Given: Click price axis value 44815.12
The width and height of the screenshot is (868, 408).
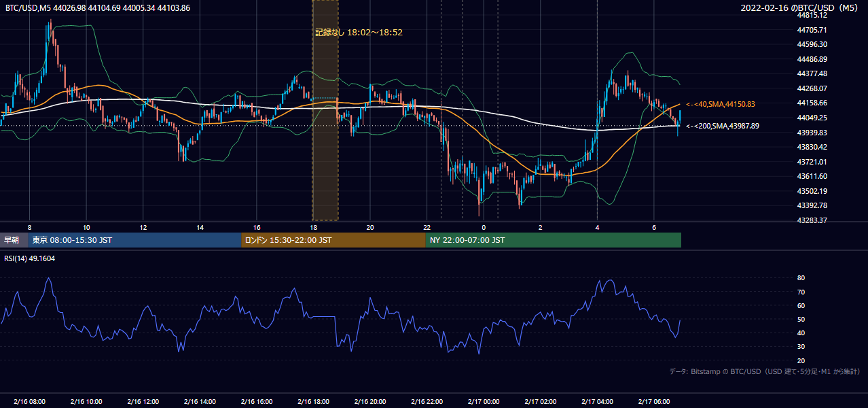Looking at the screenshot, I should click(x=812, y=15).
